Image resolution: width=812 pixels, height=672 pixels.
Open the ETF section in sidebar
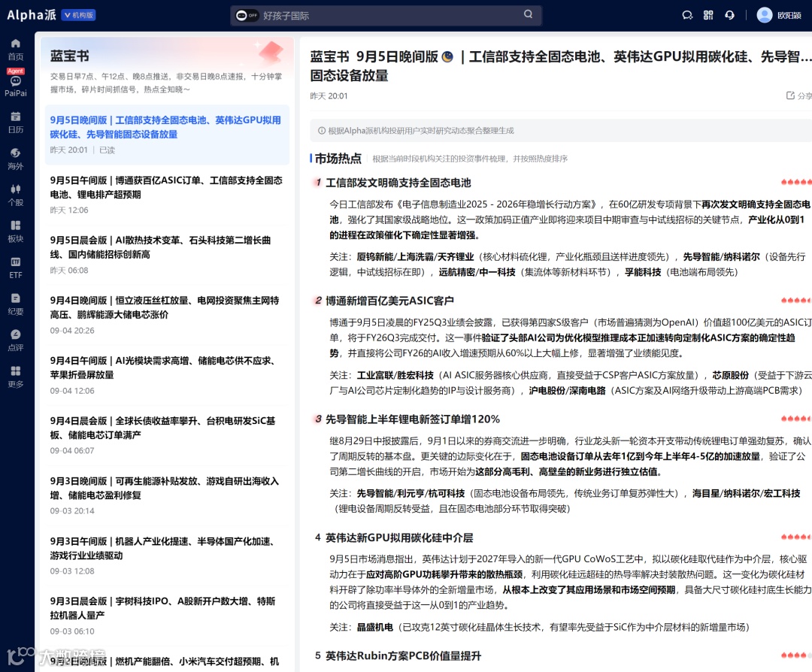[16, 268]
